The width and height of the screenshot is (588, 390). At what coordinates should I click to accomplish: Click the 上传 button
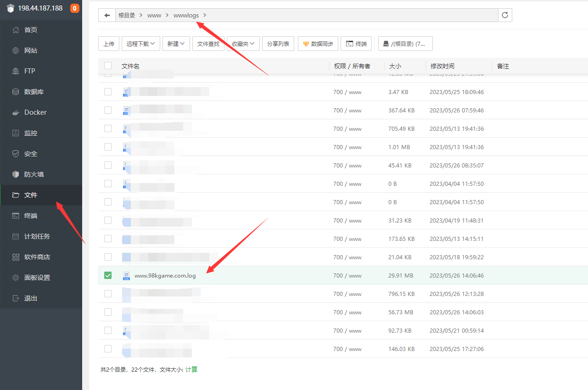[x=109, y=44]
